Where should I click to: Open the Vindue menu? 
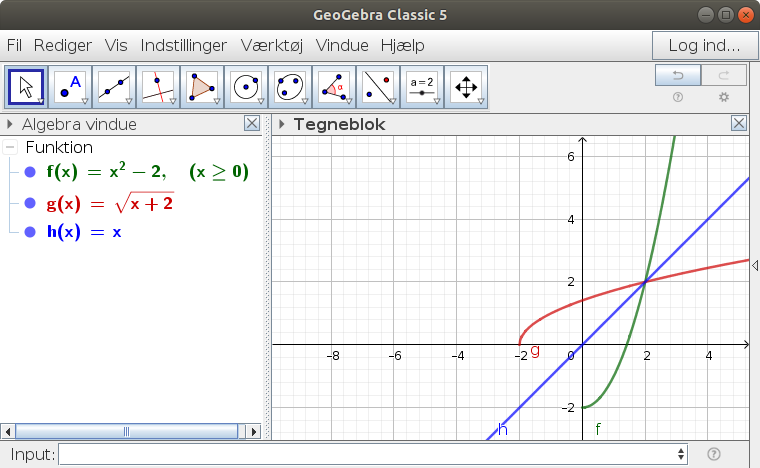click(342, 46)
